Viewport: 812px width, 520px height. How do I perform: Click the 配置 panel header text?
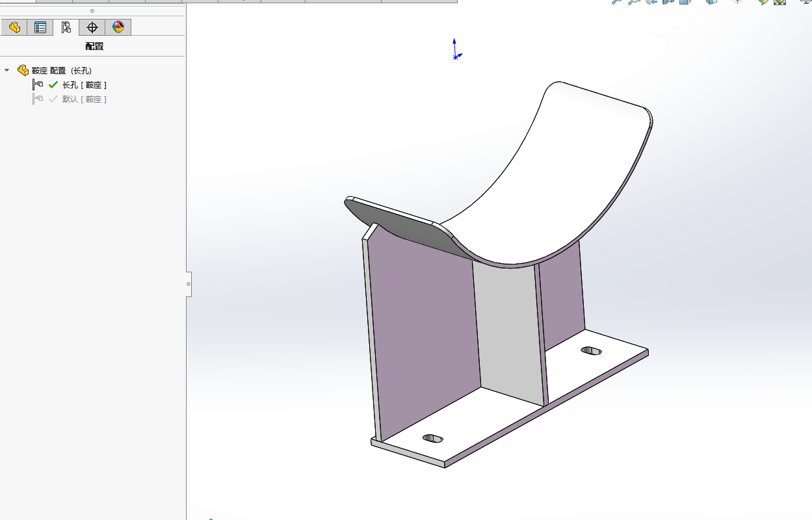(94, 46)
